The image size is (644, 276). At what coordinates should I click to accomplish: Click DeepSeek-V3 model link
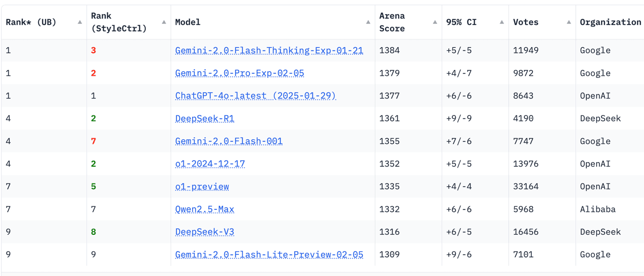pos(204,232)
